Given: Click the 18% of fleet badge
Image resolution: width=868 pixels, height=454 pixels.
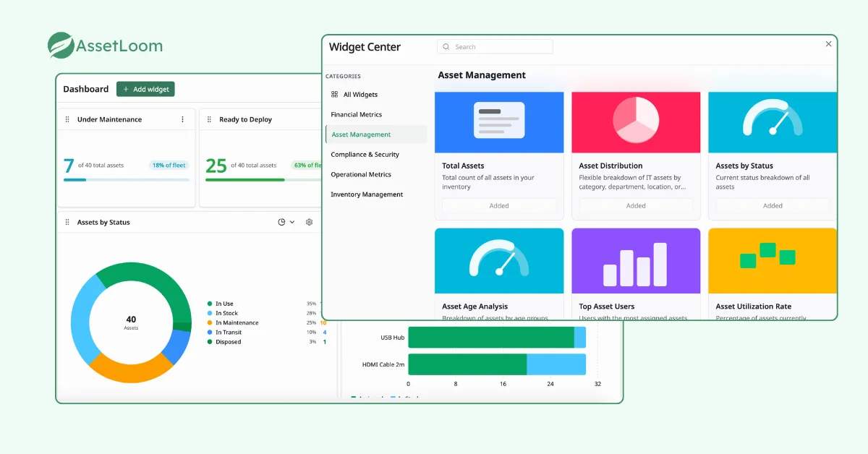Looking at the screenshot, I should pyautogui.click(x=169, y=165).
